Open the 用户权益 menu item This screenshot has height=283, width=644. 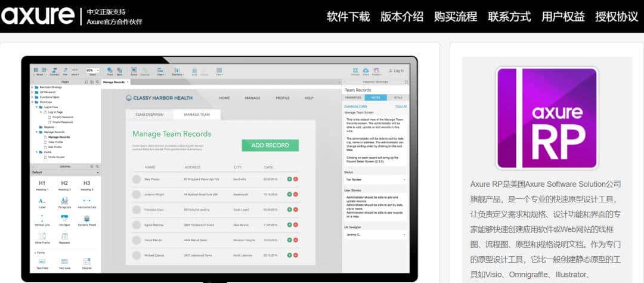click(563, 17)
